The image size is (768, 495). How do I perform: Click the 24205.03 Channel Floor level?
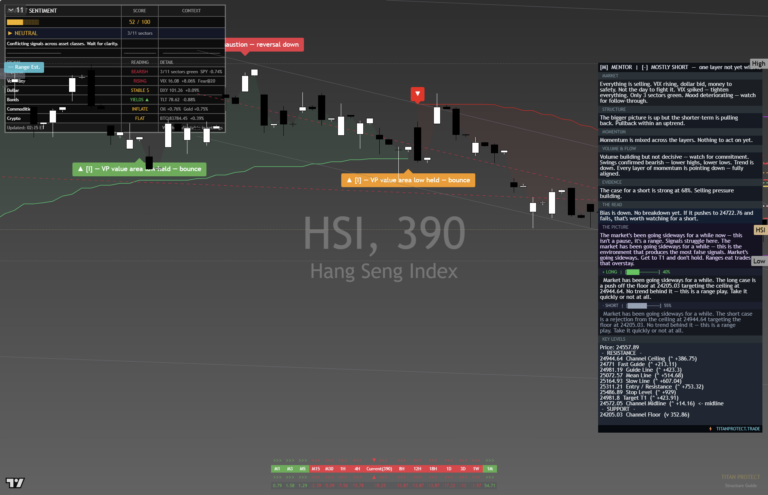[644, 415]
